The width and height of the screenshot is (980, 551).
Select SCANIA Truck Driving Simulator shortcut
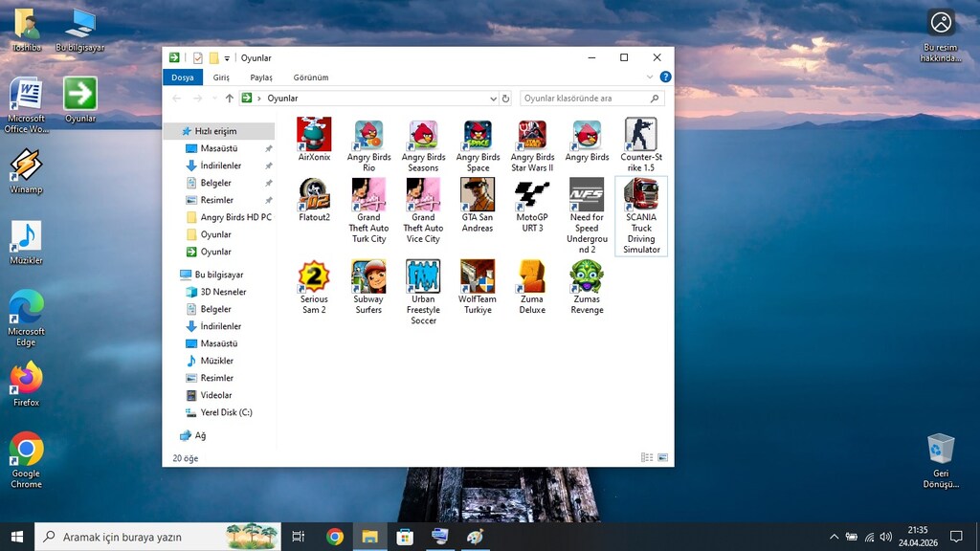point(641,215)
